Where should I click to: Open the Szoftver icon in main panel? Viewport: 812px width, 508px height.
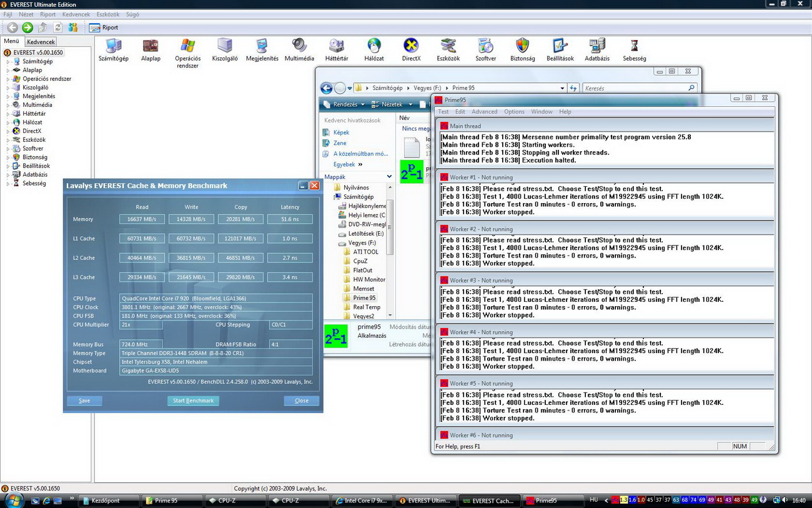[x=485, y=50]
